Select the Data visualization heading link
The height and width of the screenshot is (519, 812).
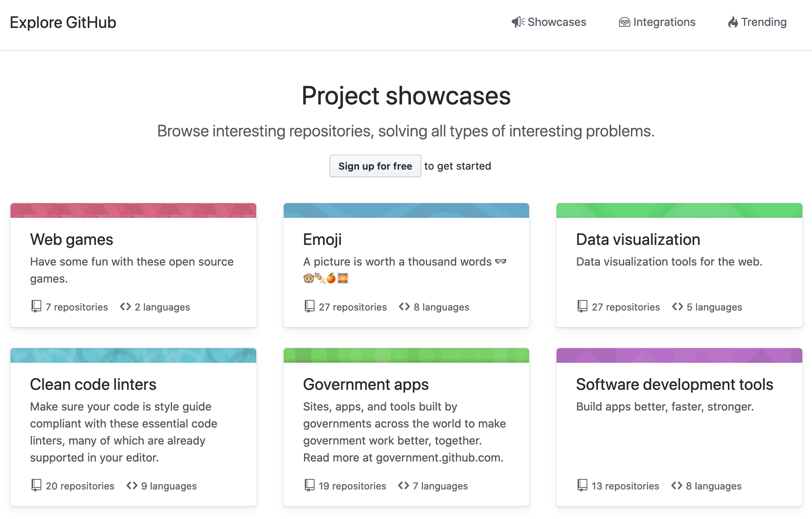point(638,239)
